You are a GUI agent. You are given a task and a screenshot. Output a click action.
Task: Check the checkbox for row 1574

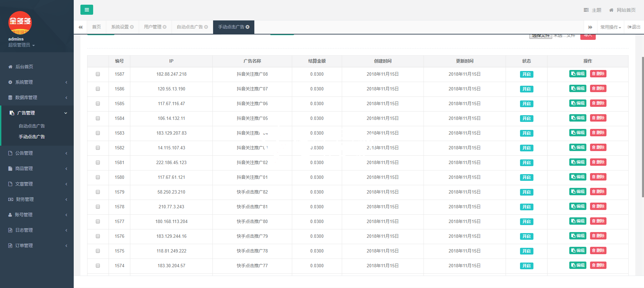(x=98, y=266)
